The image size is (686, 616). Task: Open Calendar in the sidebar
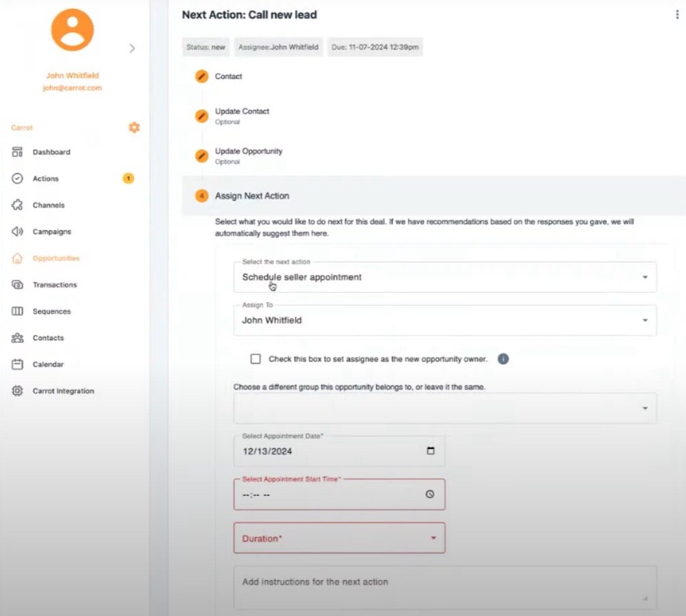[48, 364]
